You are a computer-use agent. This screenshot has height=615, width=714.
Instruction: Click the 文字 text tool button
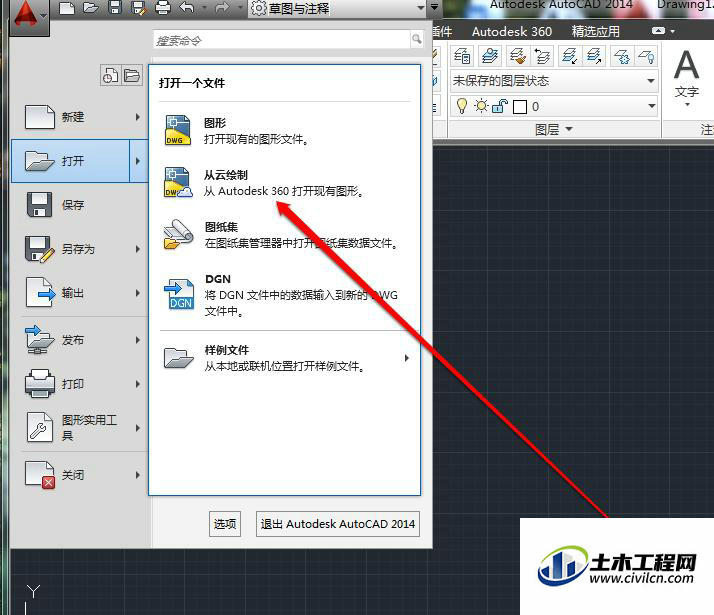point(687,76)
